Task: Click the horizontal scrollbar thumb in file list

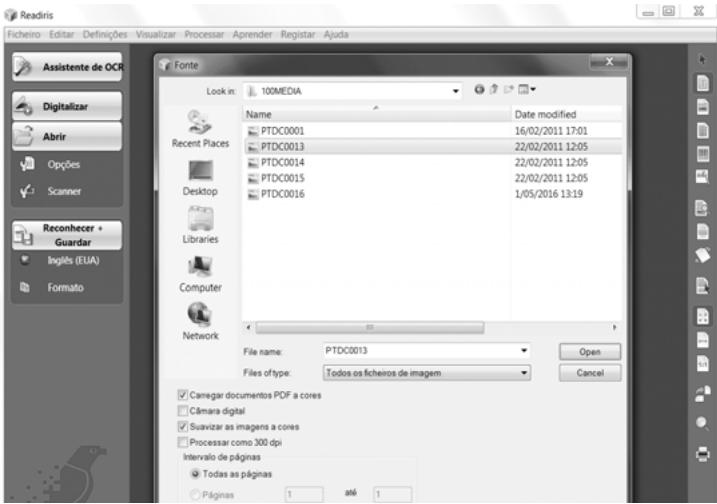Action: tap(369, 327)
